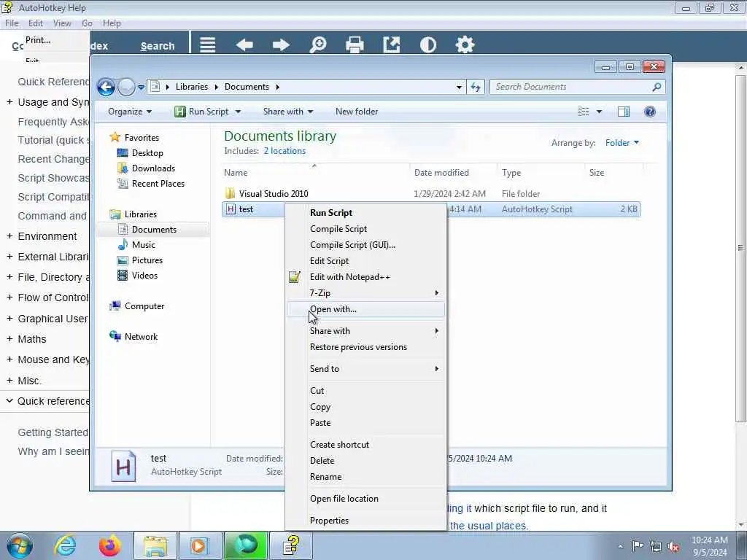The height and width of the screenshot is (560, 747).
Task: Open the settings gear in Help toolbar
Action: pos(465,45)
